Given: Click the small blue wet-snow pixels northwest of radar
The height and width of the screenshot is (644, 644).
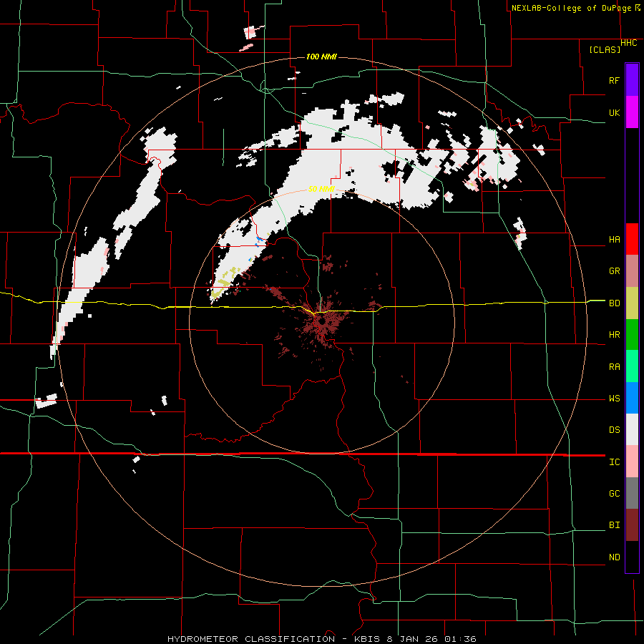Looking at the screenshot, I should pos(259,241).
